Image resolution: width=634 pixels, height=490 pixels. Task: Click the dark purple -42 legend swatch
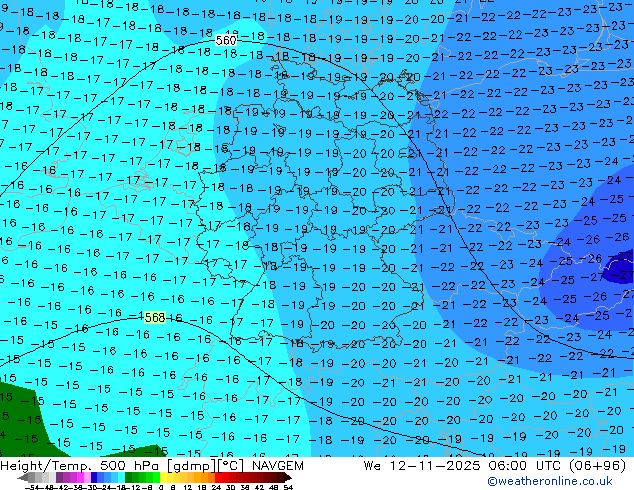tap(59, 477)
